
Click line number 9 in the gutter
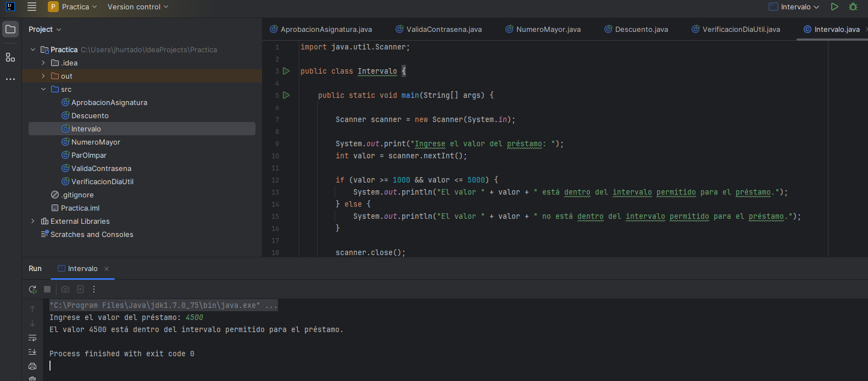[277, 143]
